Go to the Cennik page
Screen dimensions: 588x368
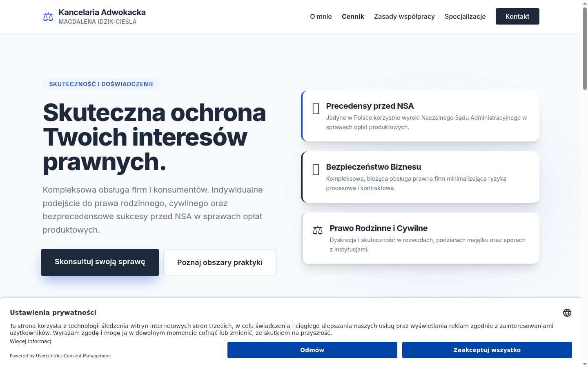tap(353, 16)
